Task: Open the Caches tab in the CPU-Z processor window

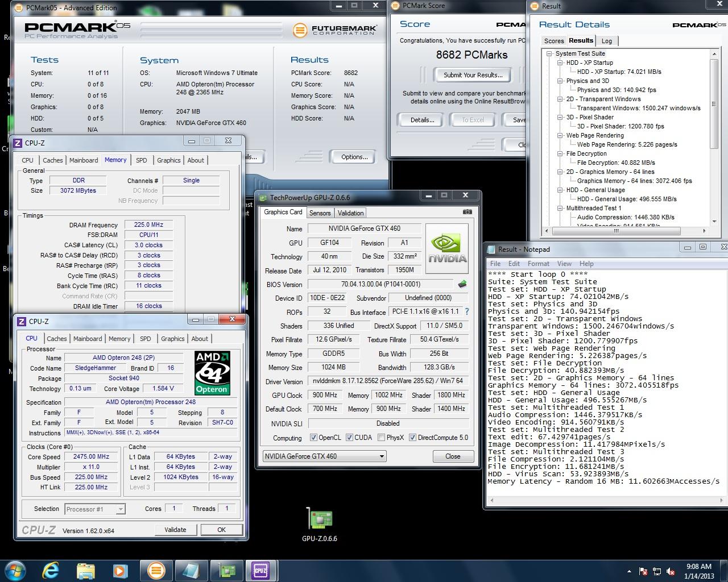Action: click(57, 339)
